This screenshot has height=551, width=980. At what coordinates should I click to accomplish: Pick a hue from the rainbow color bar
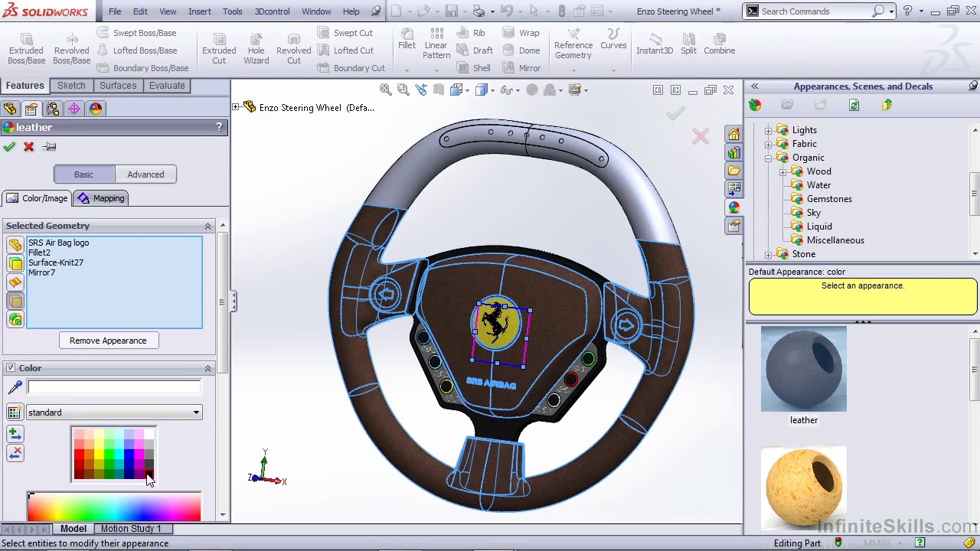tap(114, 507)
